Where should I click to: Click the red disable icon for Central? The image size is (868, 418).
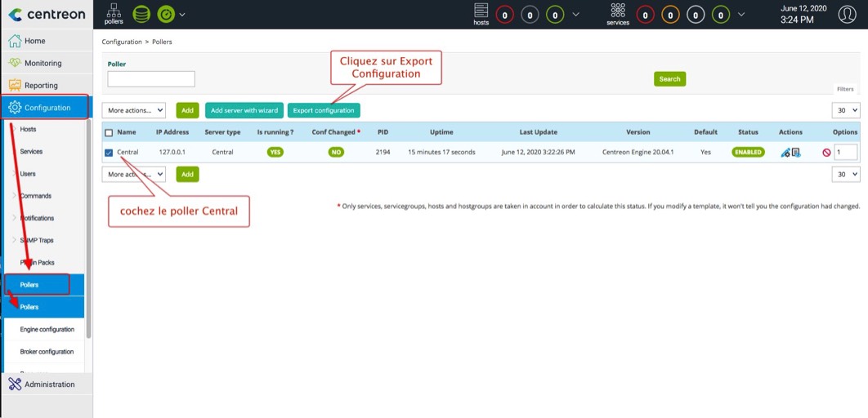(826, 152)
